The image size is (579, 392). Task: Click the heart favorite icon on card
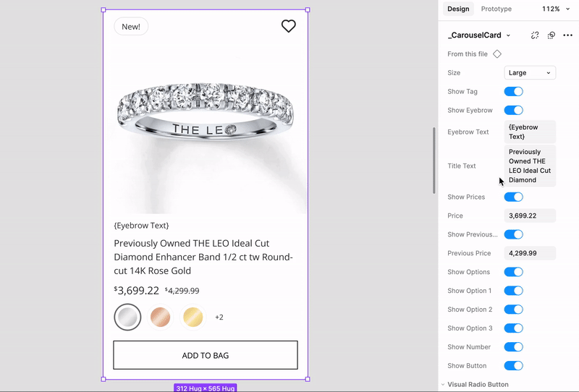(x=288, y=26)
